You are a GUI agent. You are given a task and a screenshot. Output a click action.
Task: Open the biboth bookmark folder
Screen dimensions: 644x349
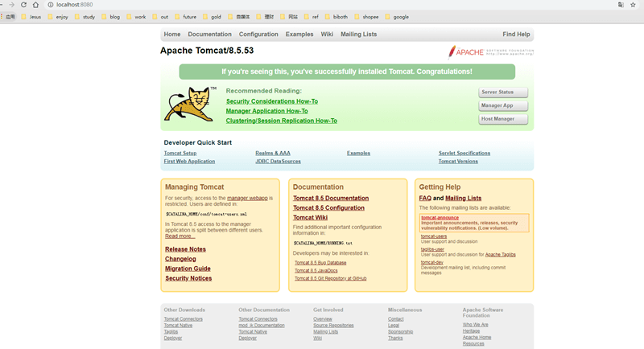pos(336,17)
